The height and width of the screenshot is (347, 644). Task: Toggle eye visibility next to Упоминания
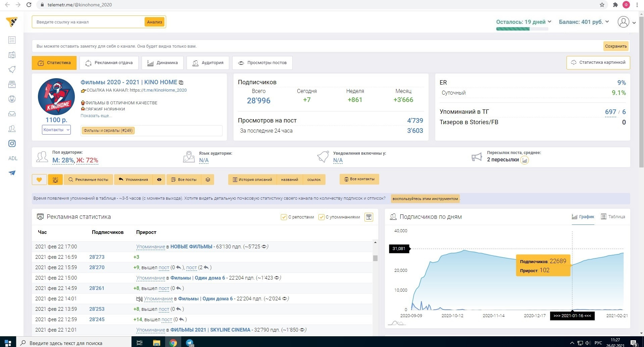point(159,180)
